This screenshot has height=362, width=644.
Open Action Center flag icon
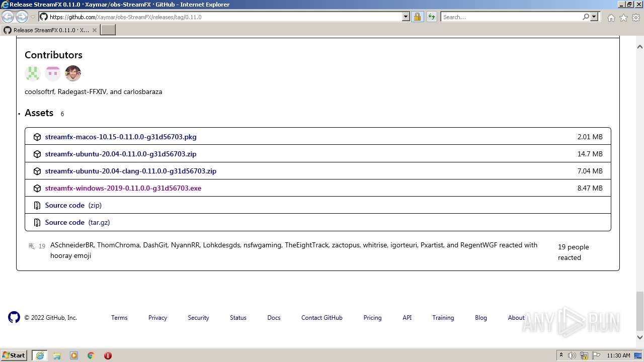596,355
